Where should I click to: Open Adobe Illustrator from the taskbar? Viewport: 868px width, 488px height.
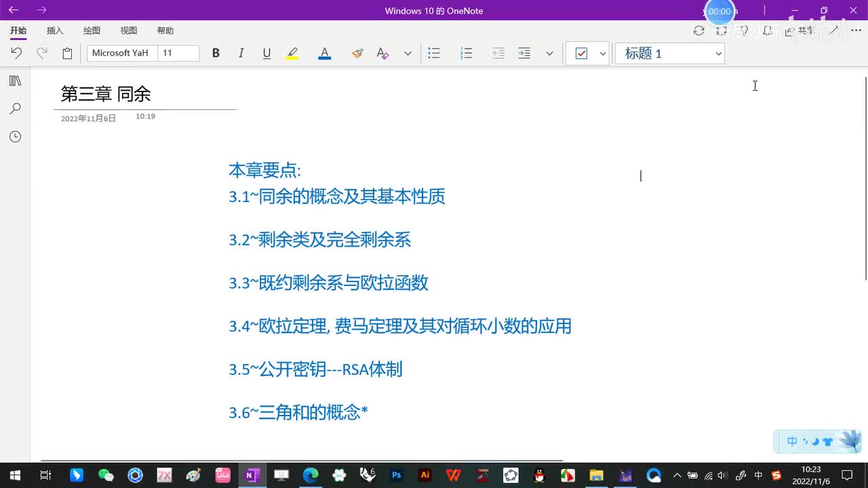[x=425, y=475]
